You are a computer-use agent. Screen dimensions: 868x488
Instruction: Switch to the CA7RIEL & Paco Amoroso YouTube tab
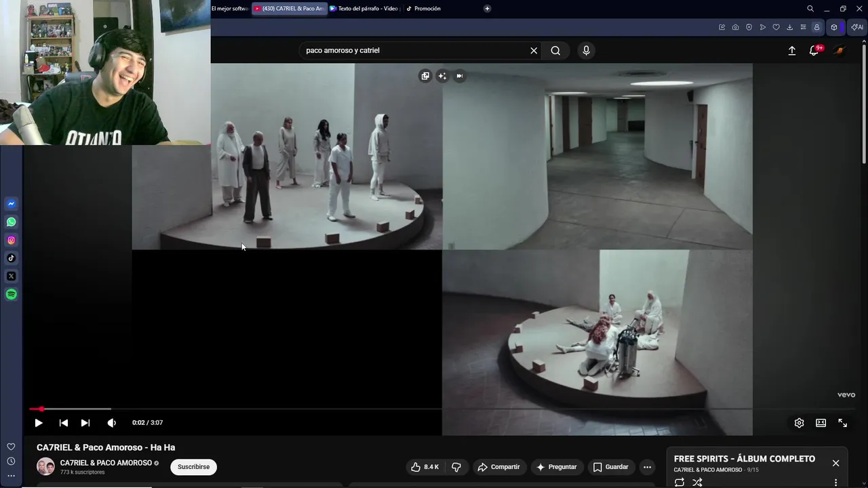(x=290, y=9)
